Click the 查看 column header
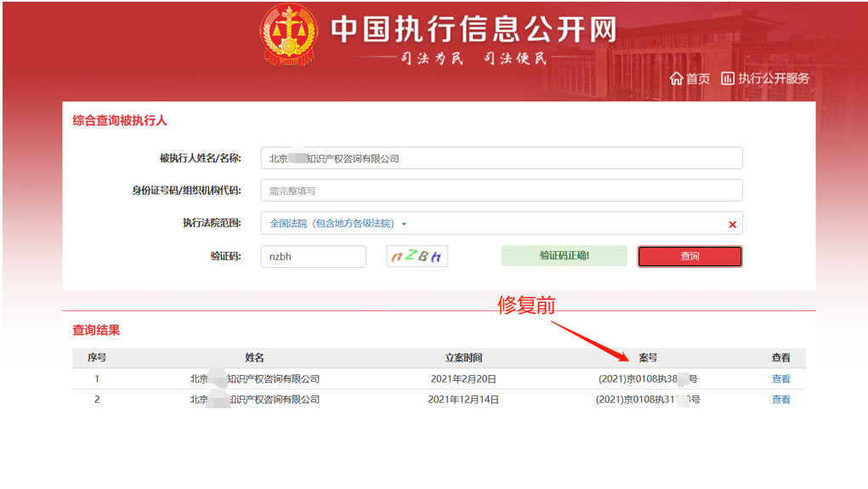 point(780,358)
